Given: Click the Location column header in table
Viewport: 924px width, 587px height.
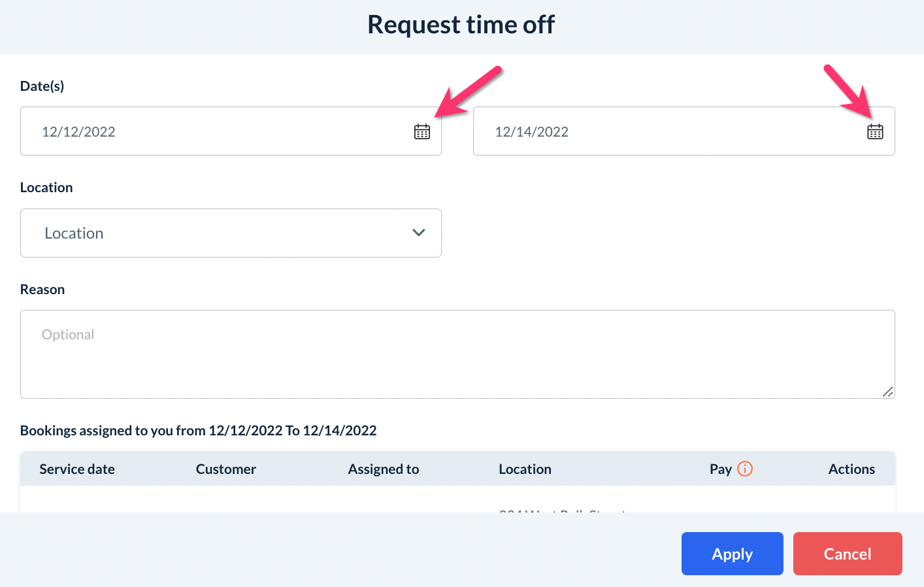Looking at the screenshot, I should [525, 469].
